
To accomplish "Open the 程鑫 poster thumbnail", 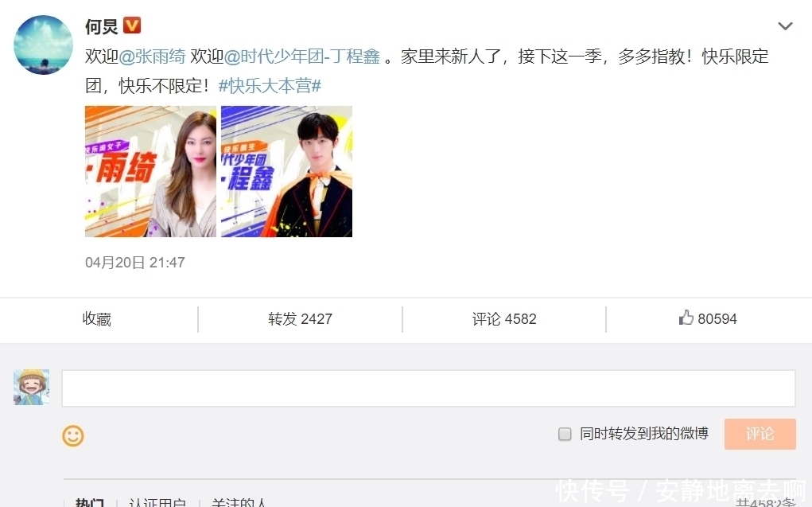I will [286, 172].
